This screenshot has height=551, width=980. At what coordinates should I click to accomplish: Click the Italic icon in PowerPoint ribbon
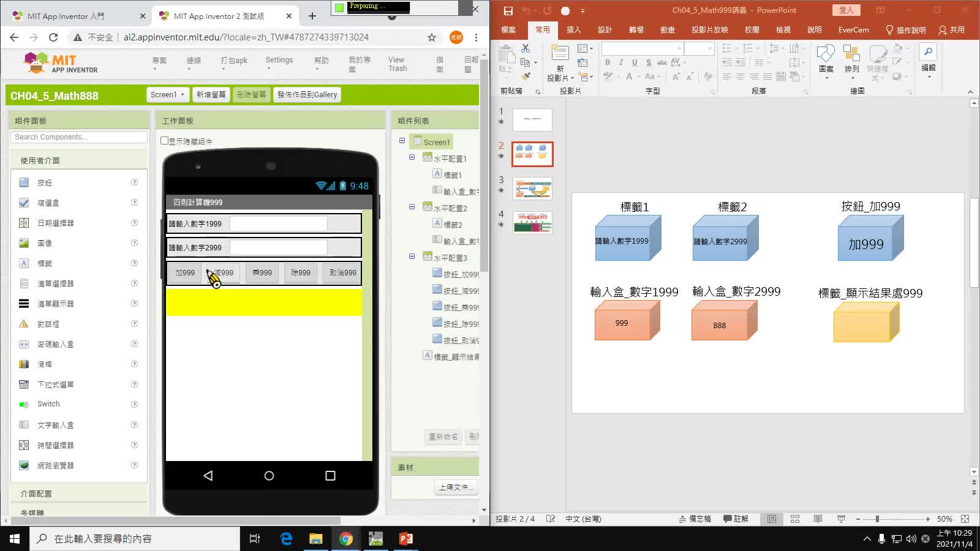(621, 62)
